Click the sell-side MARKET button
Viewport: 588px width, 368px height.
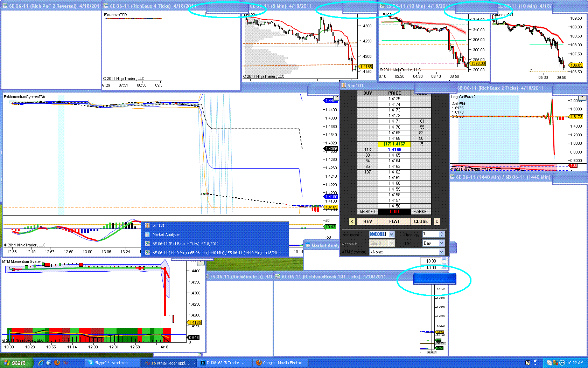[x=421, y=212]
